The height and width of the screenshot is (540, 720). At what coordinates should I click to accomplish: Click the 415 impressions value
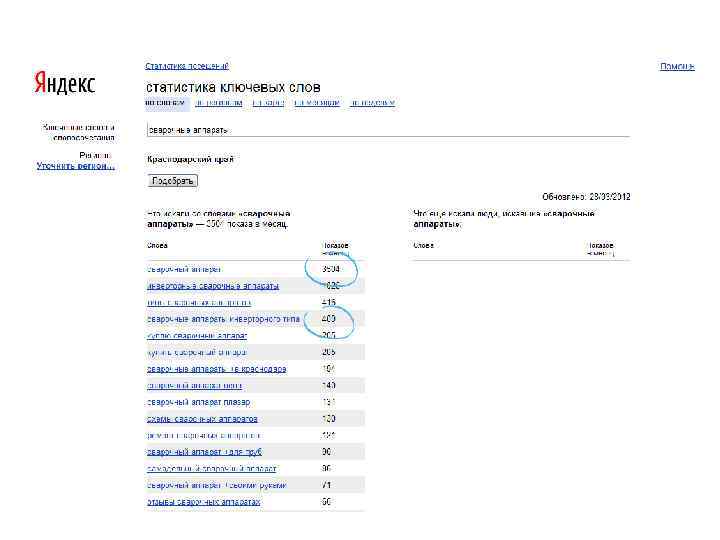329,303
